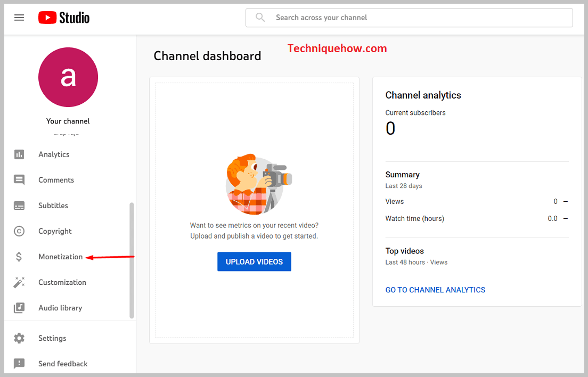Image resolution: width=588 pixels, height=377 pixels.
Task: Click the Views row label
Action: point(395,201)
